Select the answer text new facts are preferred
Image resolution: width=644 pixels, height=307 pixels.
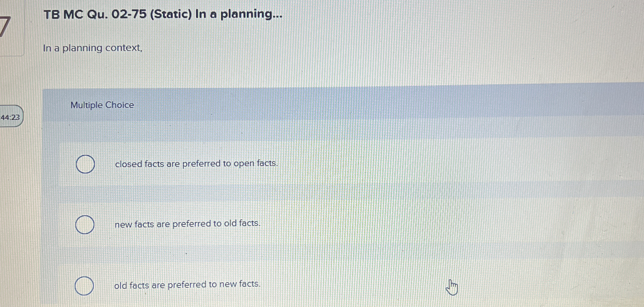point(187,224)
